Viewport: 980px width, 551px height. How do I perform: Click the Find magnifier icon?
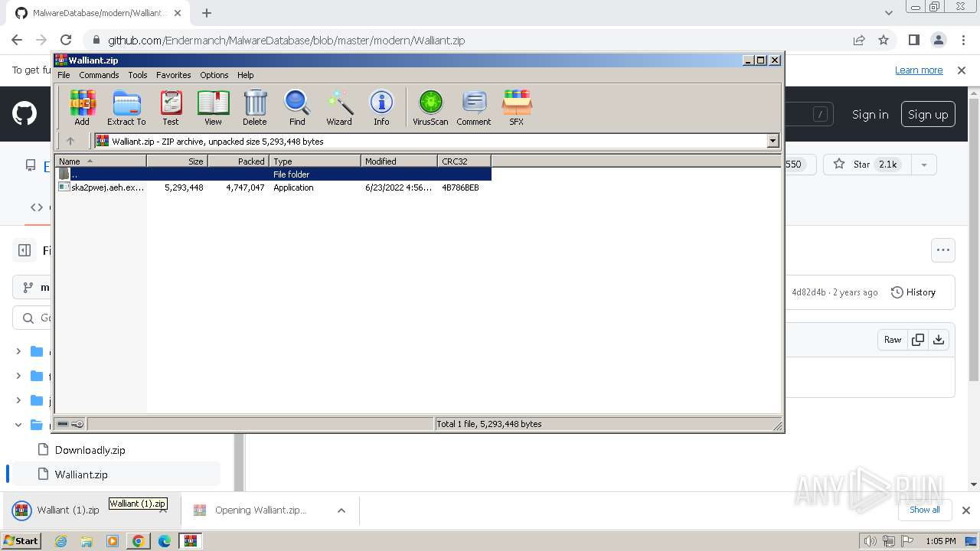(x=297, y=107)
